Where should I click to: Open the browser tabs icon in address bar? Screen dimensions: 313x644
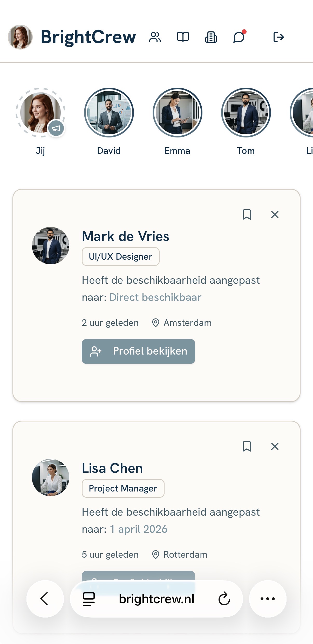coord(89,599)
